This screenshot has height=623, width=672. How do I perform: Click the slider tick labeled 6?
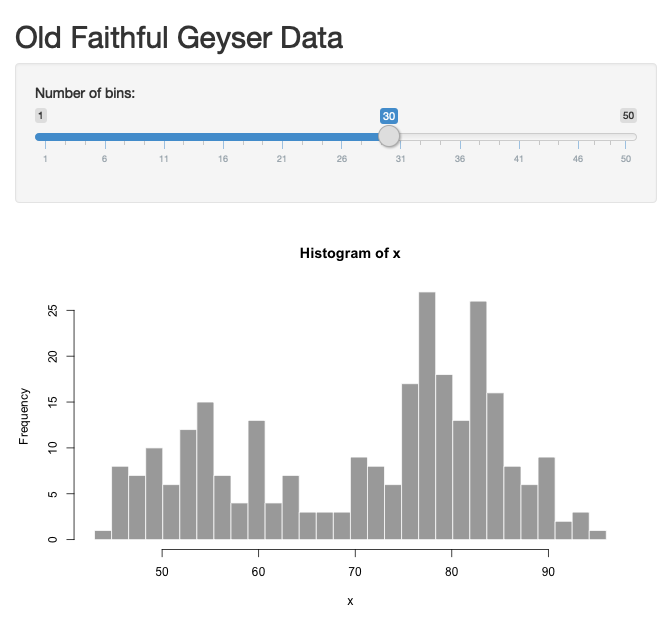(x=104, y=159)
